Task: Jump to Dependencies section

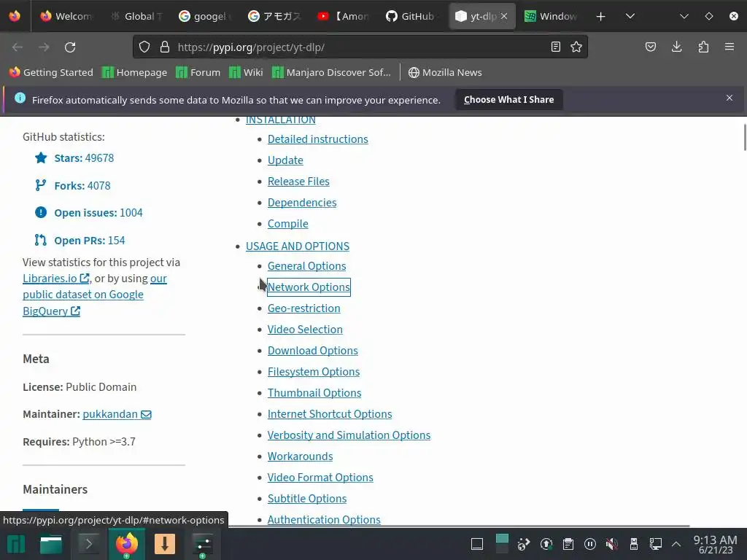Action: click(x=302, y=203)
